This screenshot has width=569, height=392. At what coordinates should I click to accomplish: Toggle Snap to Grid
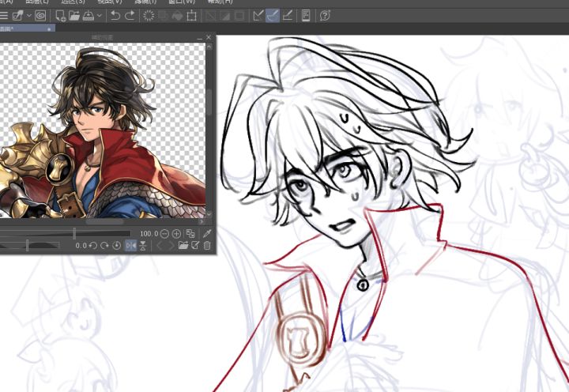288,16
